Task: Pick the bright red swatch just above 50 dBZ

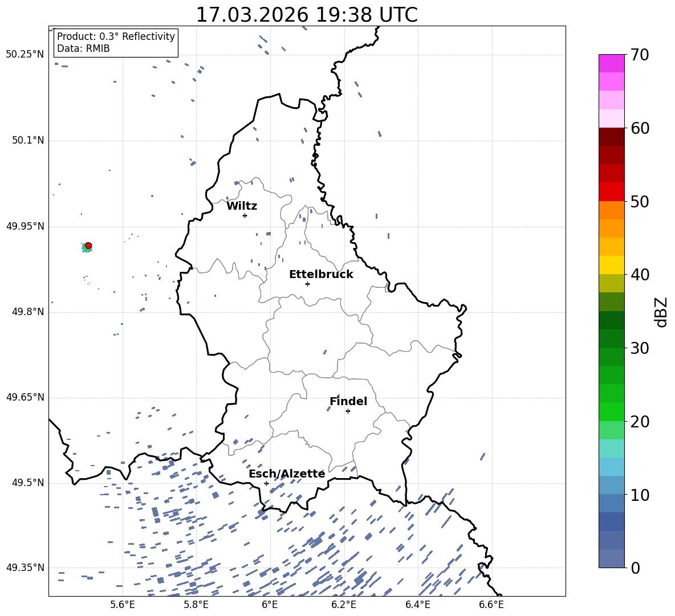Action: click(x=612, y=192)
